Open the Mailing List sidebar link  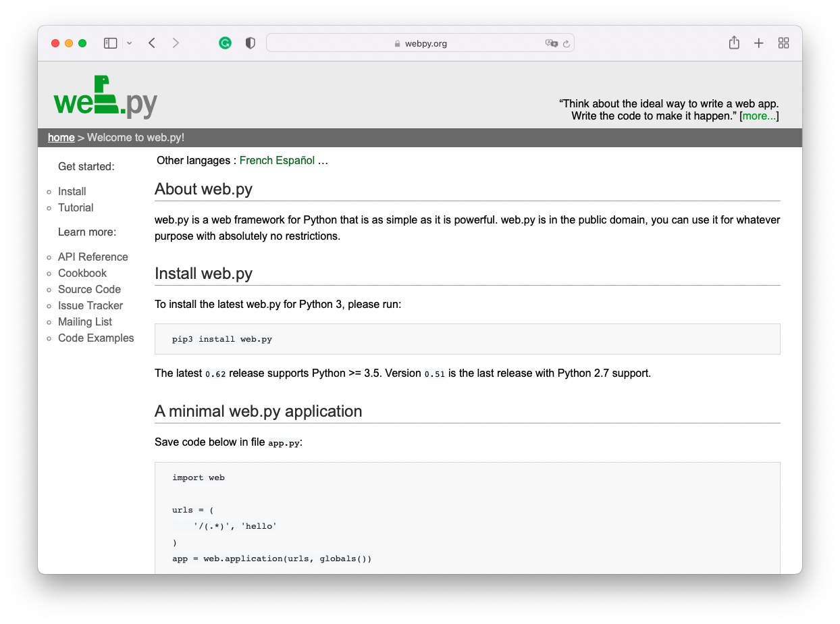point(85,321)
